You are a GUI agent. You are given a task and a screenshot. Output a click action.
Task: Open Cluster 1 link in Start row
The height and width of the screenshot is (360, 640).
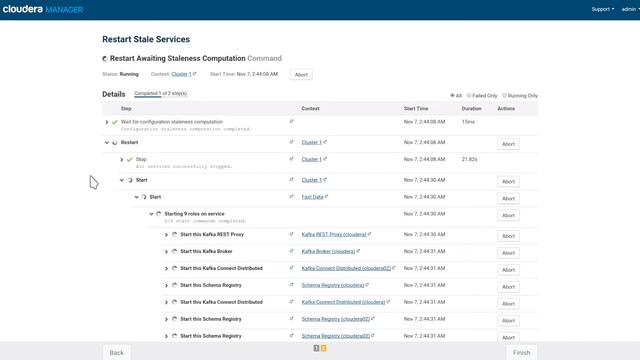(311, 180)
